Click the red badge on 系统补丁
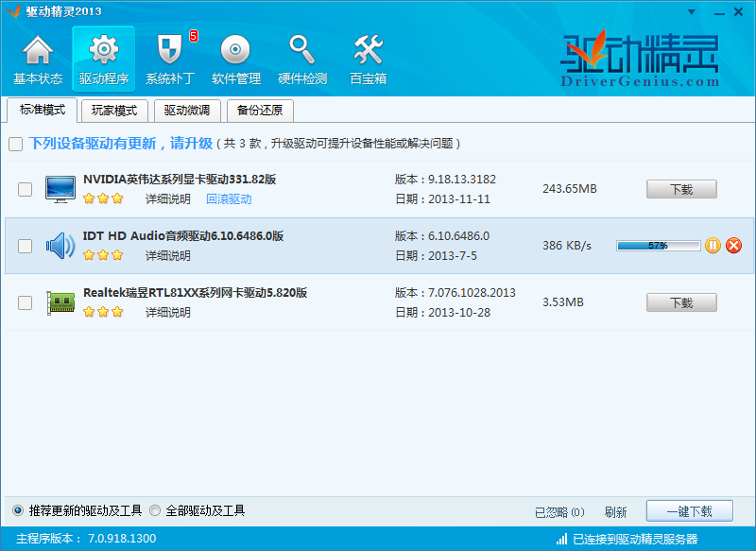Image resolution: width=756 pixels, height=551 pixels. pyautogui.click(x=194, y=36)
